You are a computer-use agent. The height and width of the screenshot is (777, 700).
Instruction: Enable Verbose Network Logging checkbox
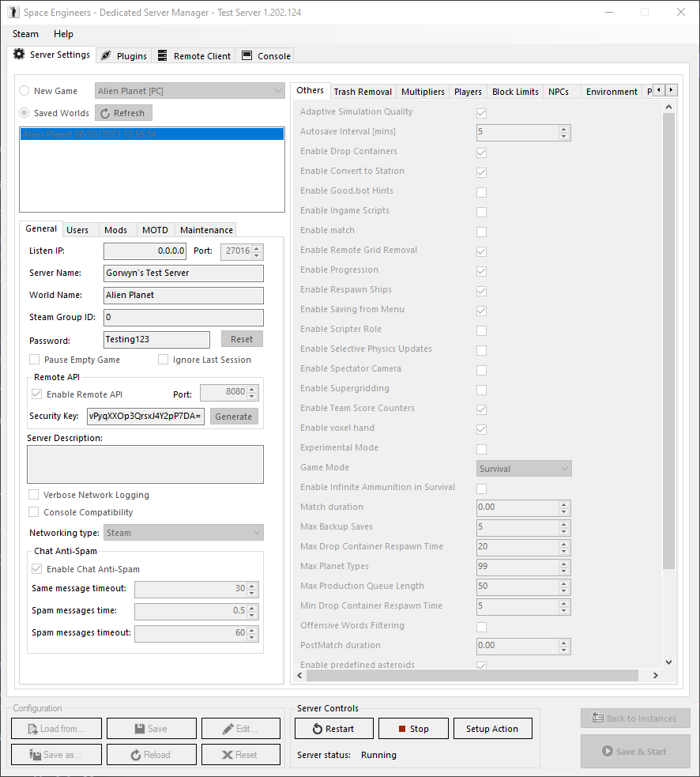(x=34, y=495)
